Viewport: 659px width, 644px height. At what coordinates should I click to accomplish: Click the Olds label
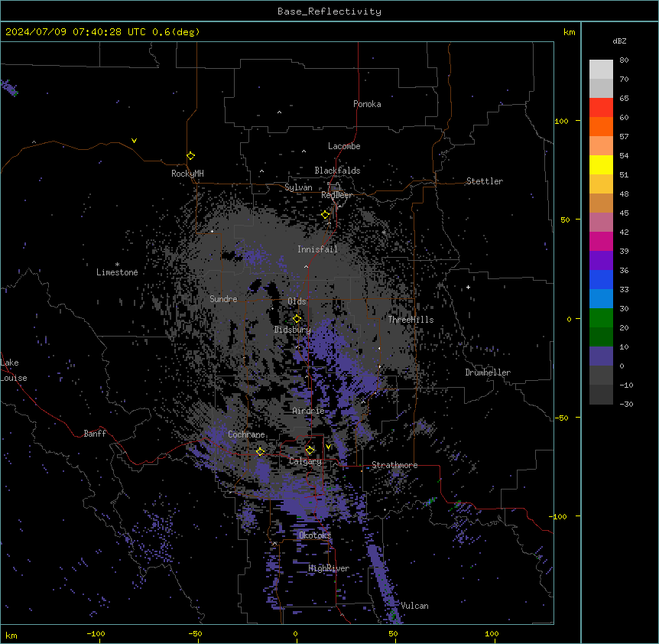click(297, 301)
